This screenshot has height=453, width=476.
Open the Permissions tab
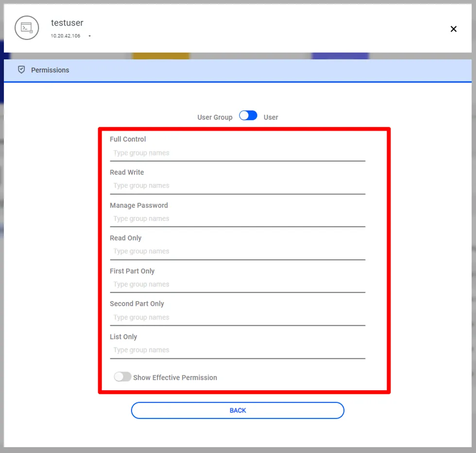coord(238,70)
